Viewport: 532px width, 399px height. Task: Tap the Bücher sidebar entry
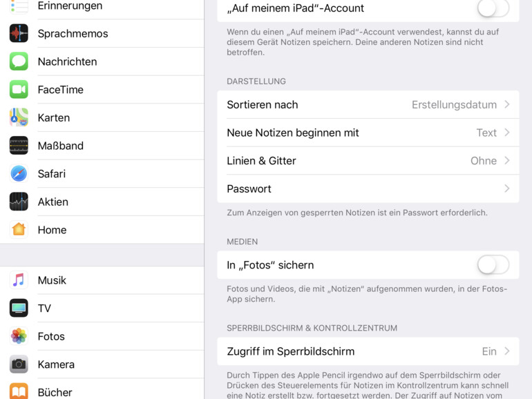[x=55, y=391]
